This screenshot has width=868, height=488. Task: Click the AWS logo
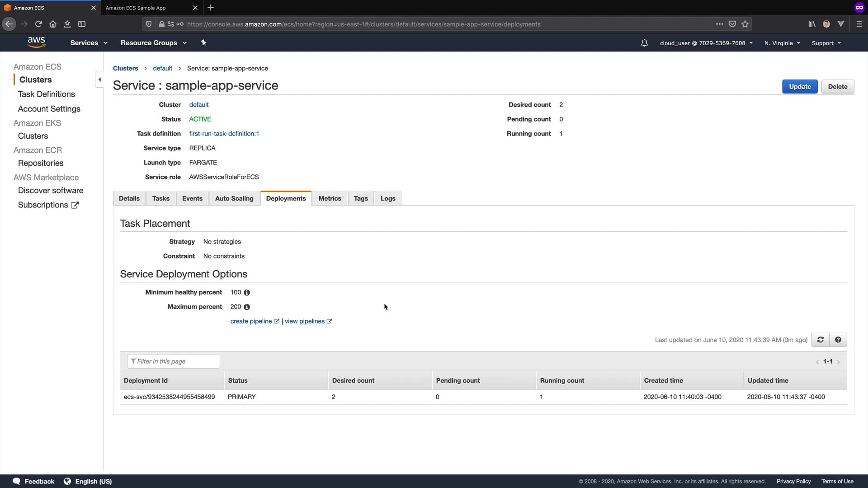tap(36, 42)
